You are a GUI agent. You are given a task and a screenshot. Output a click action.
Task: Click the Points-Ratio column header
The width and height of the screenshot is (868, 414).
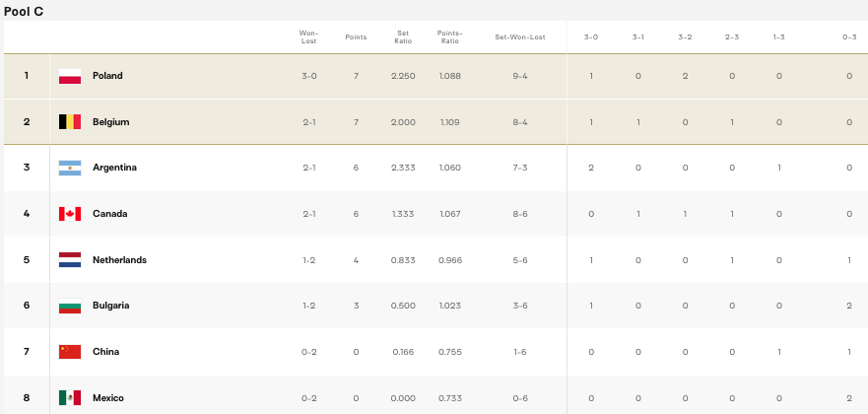449,37
